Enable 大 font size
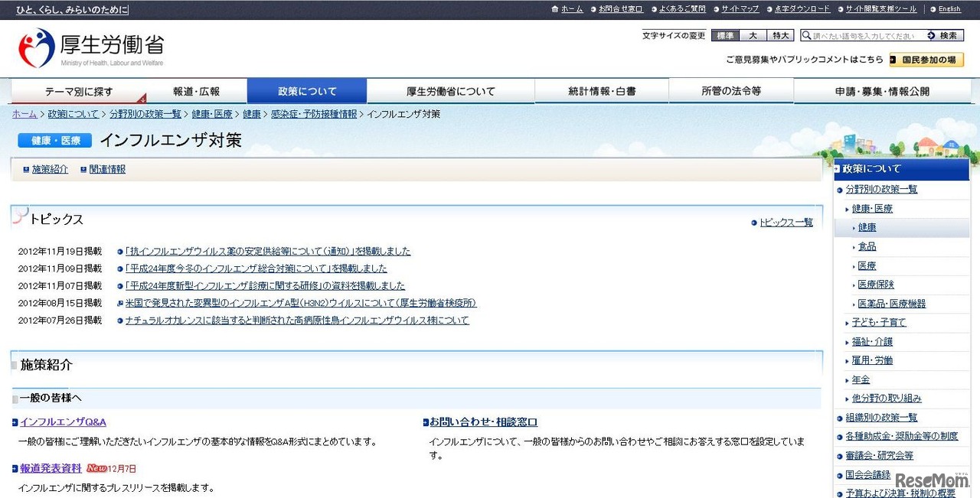Image resolution: width=980 pixels, height=498 pixels. point(752,35)
